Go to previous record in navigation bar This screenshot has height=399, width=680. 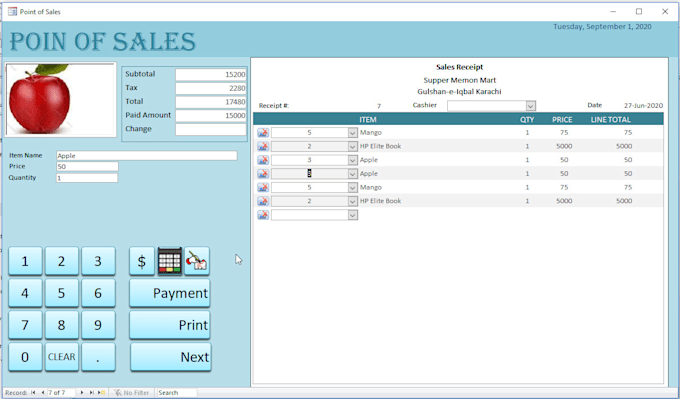coord(42,392)
